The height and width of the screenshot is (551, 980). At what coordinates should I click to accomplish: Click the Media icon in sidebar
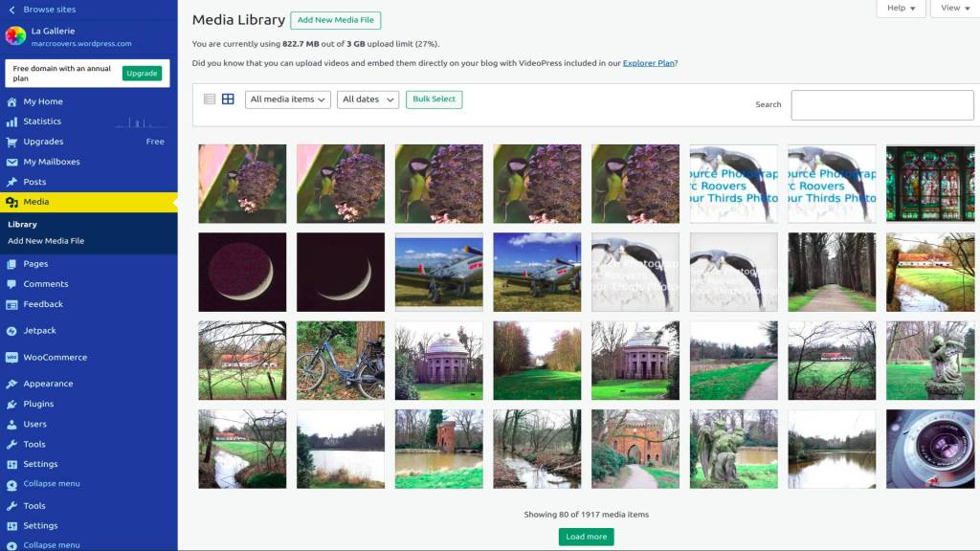tap(11, 202)
